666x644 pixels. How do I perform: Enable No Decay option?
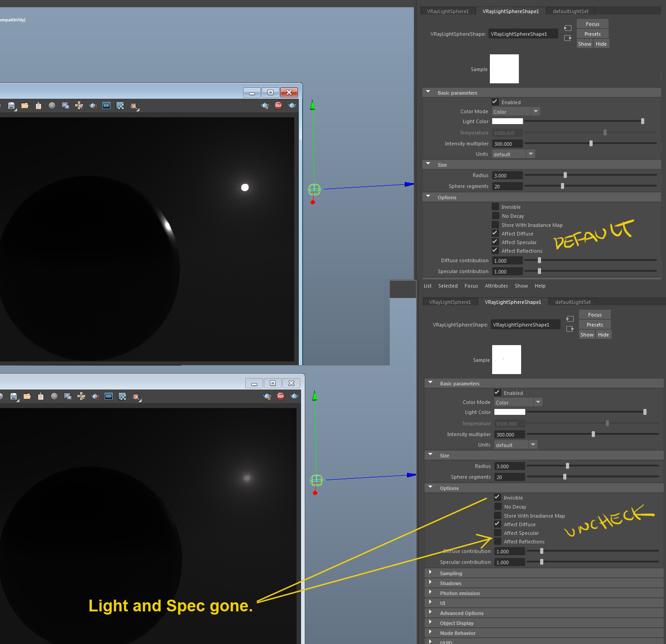pos(495,216)
